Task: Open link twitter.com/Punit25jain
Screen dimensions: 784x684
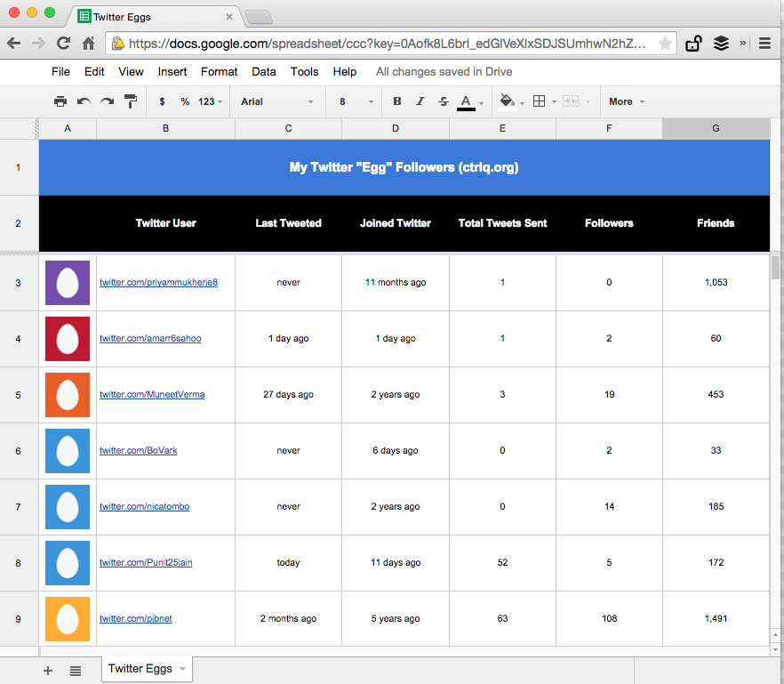Action: [146, 562]
